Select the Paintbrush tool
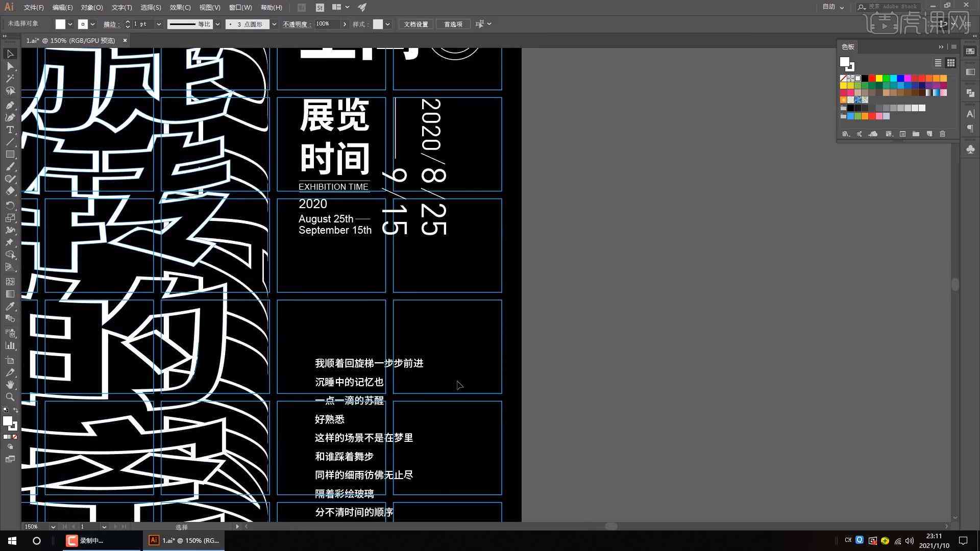 click(10, 166)
